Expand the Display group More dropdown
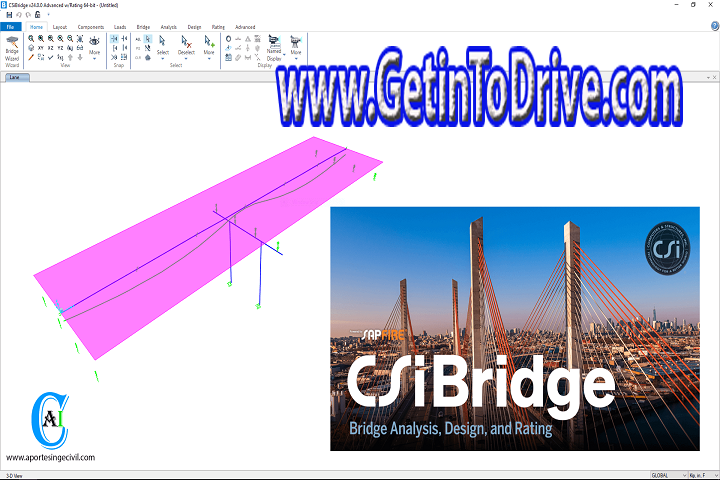720x480 pixels. (x=296, y=59)
